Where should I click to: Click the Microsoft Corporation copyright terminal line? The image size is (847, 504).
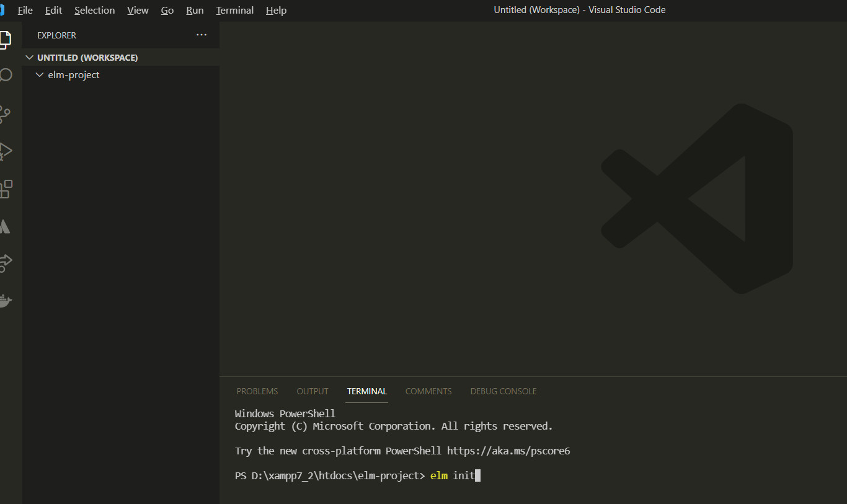click(x=394, y=426)
